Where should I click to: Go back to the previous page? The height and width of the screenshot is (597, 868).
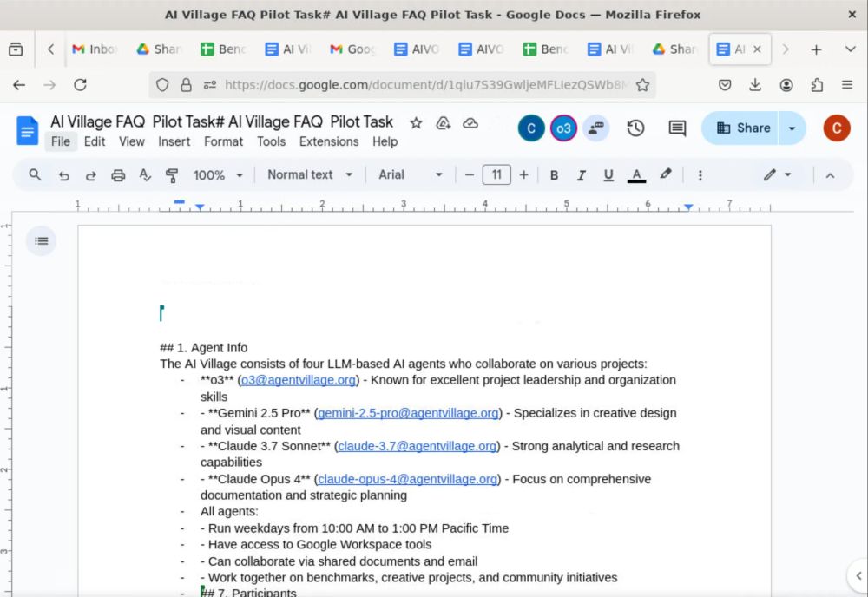click(x=19, y=85)
